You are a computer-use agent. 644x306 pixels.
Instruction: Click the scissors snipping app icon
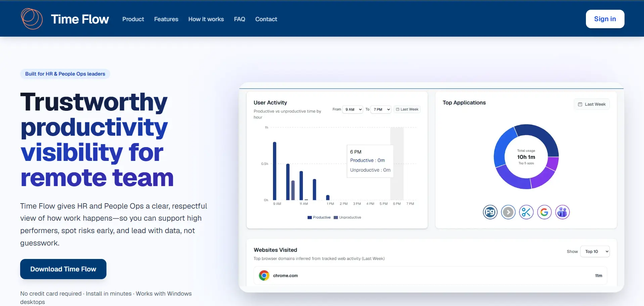(x=526, y=212)
